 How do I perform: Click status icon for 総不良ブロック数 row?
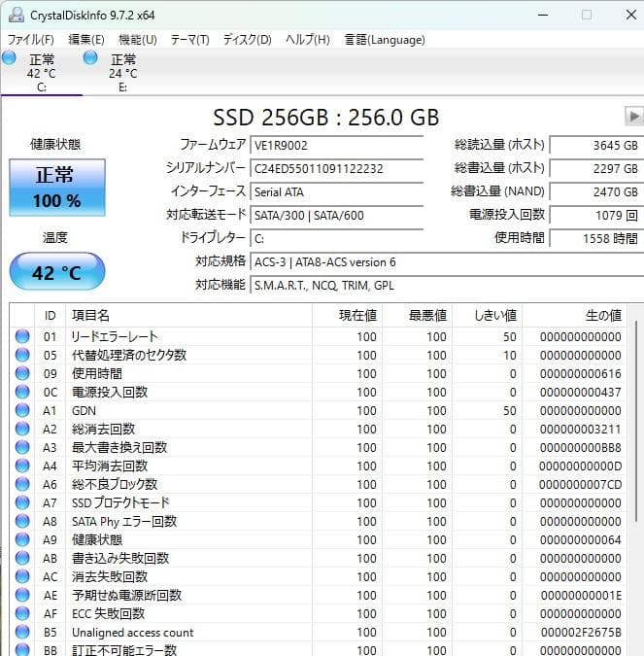pyautogui.click(x=22, y=484)
